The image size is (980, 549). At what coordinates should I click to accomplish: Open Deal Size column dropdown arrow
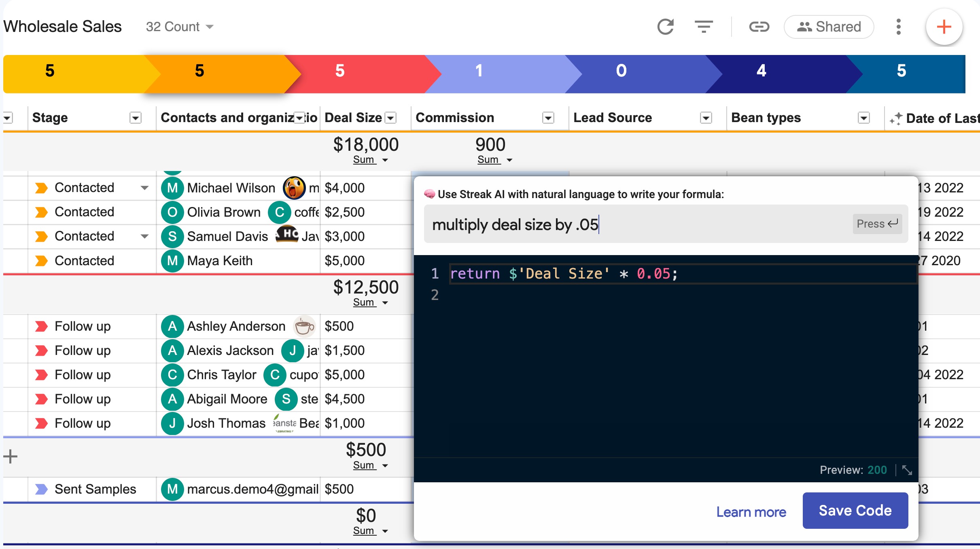coord(390,118)
